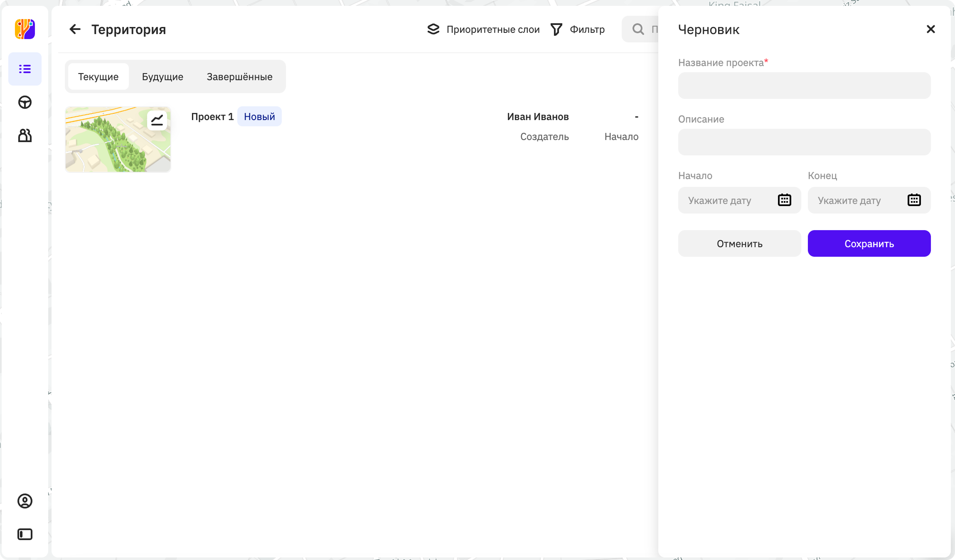Open calendar picker for Конец date
This screenshot has height=560, width=955.
pos(914,200)
